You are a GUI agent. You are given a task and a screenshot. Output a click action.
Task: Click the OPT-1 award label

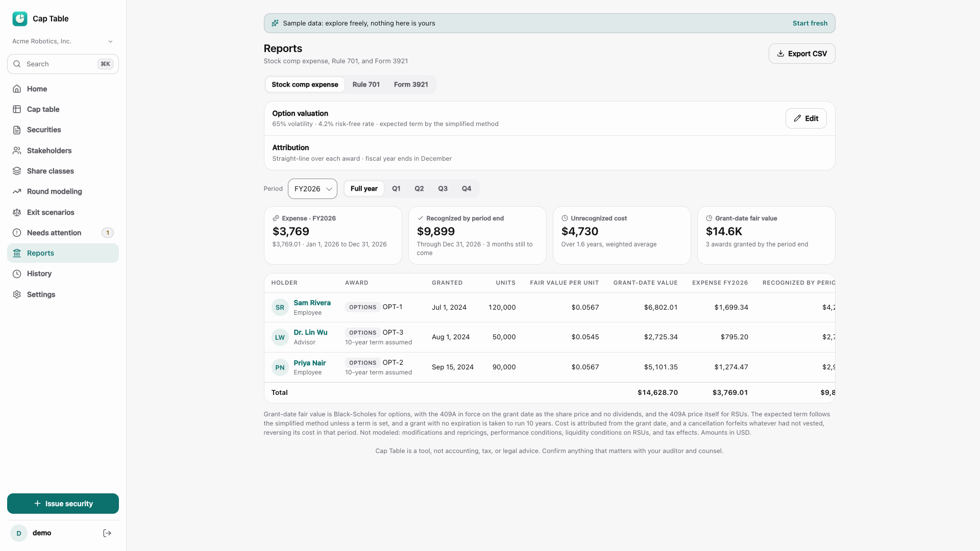[393, 307]
